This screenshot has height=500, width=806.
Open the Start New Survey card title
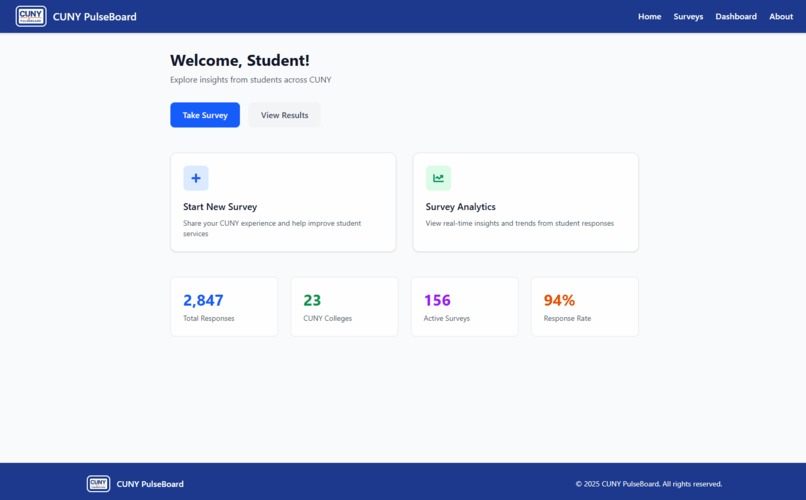220,207
